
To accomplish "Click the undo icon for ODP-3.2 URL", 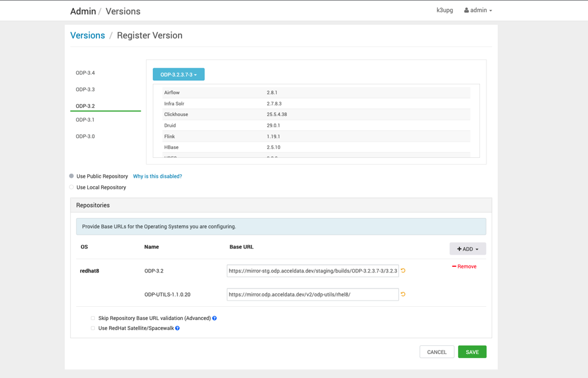I will (x=403, y=271).
